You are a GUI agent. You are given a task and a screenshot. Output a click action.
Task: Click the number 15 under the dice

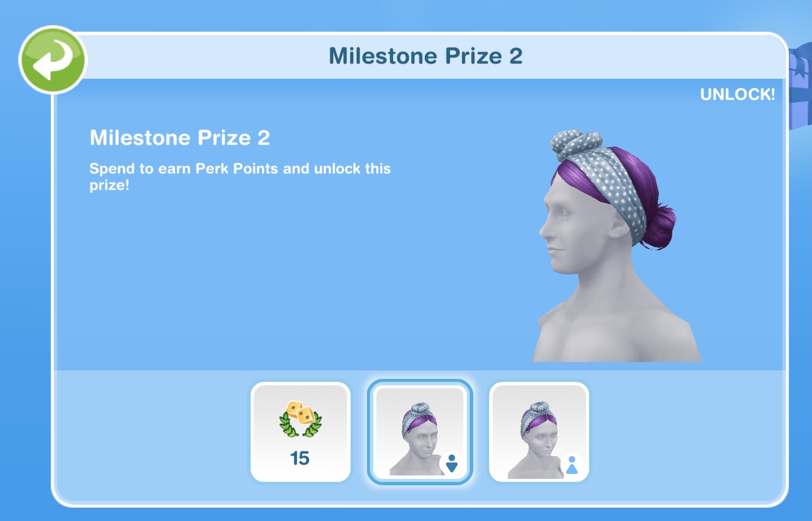pyautogui.click(x=300, y=458)
